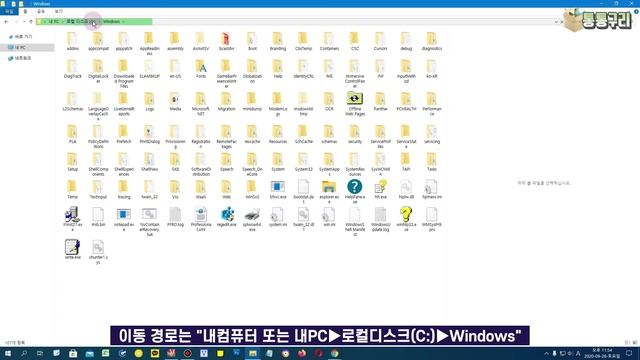This screenshot has height=360, width=640.
Task: Select the hh.exe file
Action: click(x=380, y=189)
